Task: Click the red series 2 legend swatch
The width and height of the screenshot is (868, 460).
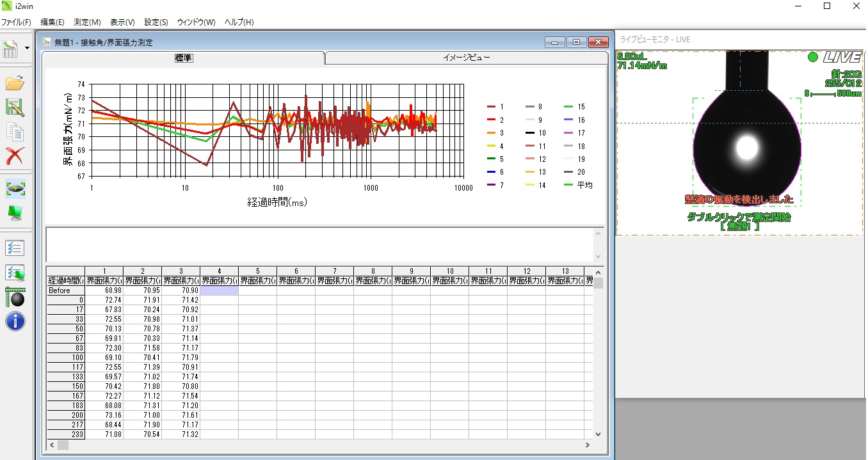Action: tap(492, 120)
